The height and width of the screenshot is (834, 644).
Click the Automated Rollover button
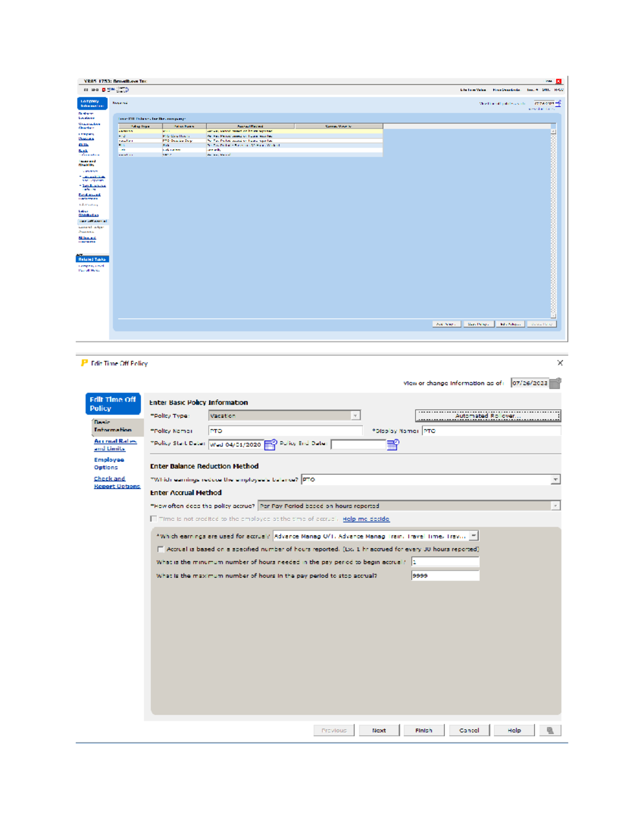487,416
